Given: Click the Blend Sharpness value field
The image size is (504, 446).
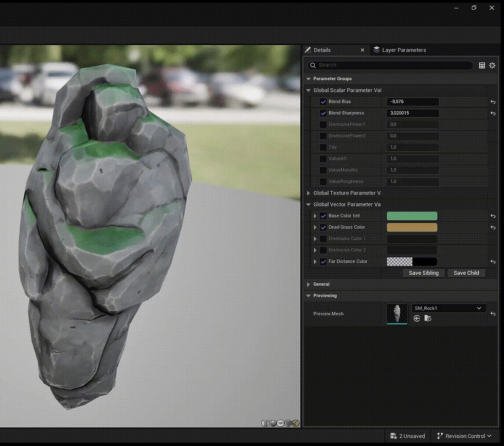Looking at the screenshot, I should (412, 113).
